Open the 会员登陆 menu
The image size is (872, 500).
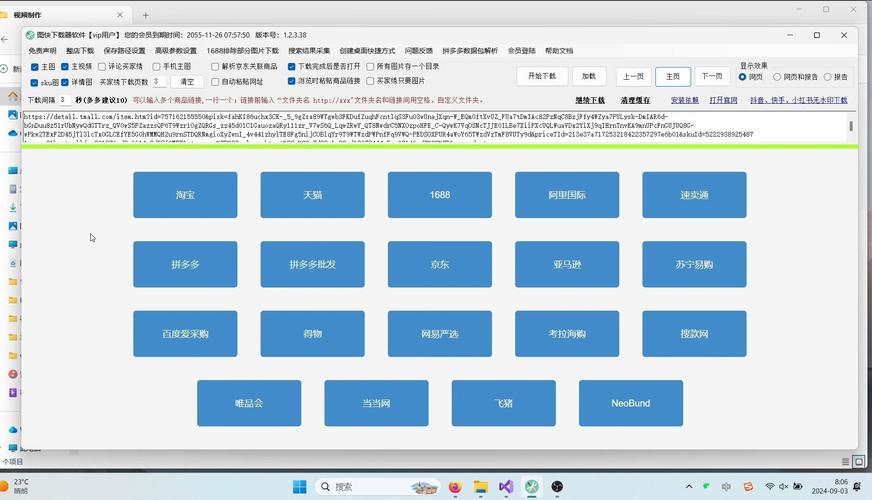pos(522,51)
